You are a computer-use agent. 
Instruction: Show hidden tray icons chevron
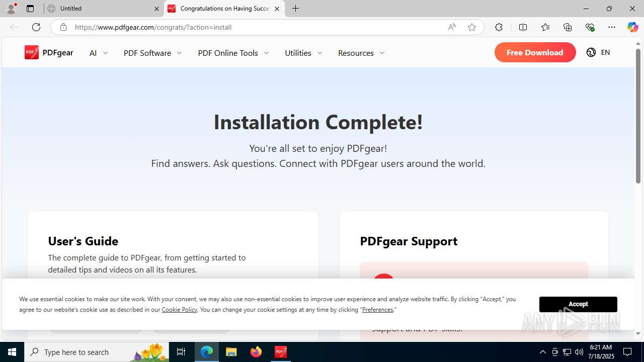click(x=542, y=352)
